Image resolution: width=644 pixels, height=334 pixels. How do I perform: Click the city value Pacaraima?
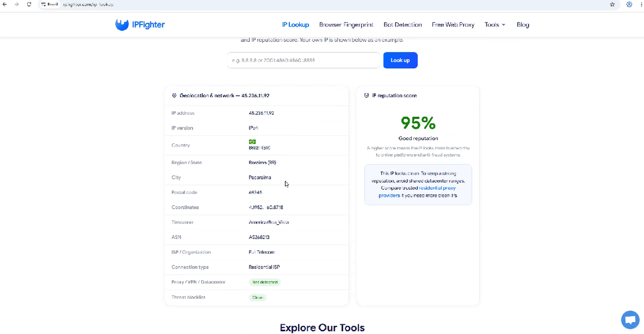coord(260,177)
